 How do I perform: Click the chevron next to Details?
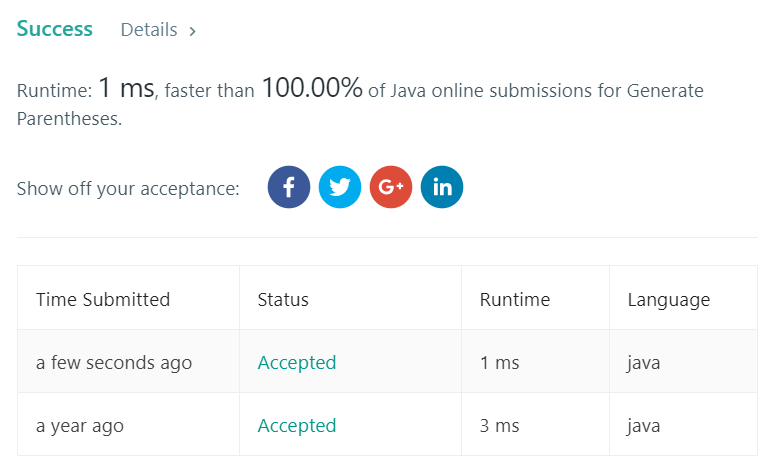point(192,31)
